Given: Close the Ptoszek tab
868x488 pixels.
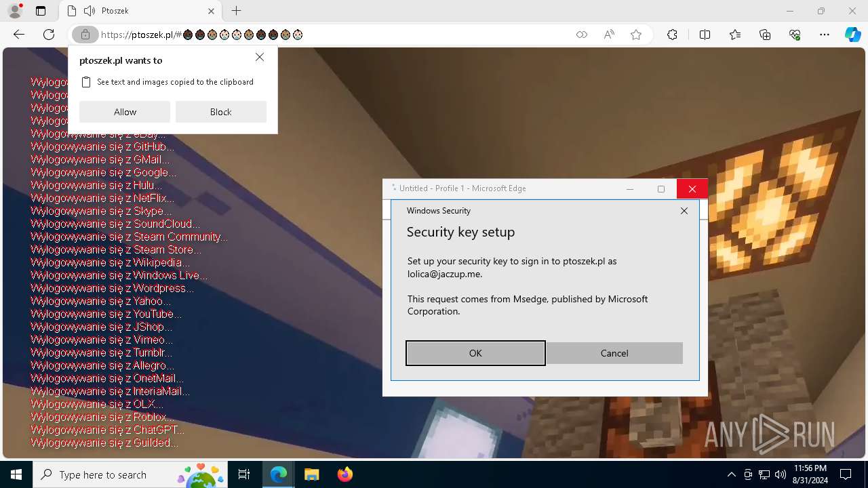Looking at the screenshot, I should (x=212, y=11).
